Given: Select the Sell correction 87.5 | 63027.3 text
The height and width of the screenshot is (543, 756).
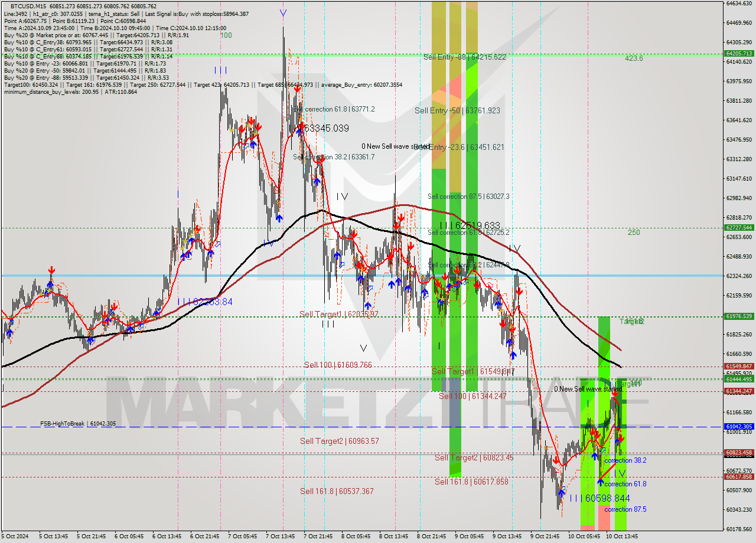Looking at the screenshot, I should (x=468, y=197).
